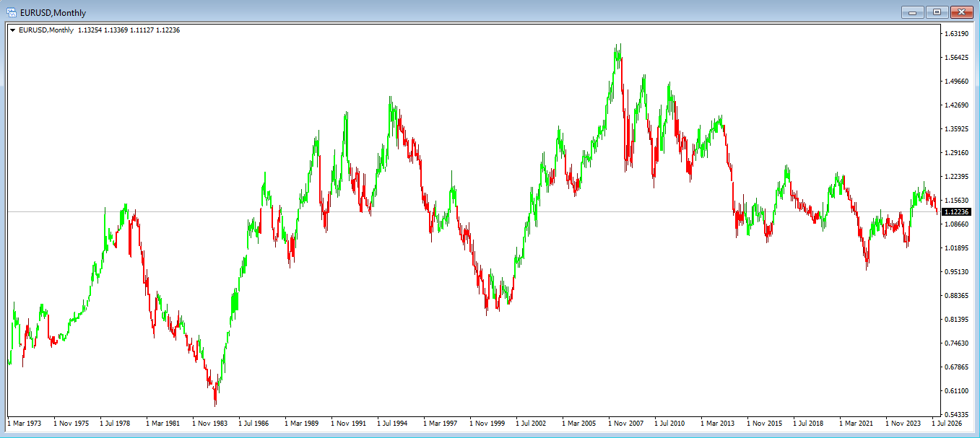This screenshot has width=980, height=438.
Task: Click price level 1.63190 on price axis
Action: pos(956,34)
